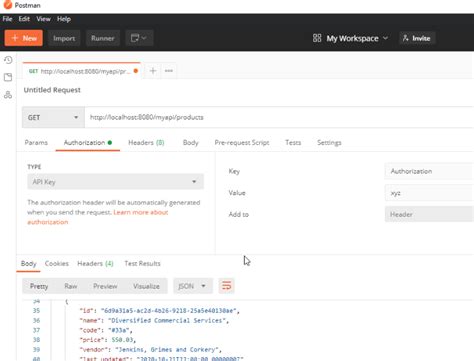Open the Pre-request Script tab
Image resolution: width=474 pixels, height=361 pixels.
242,143
